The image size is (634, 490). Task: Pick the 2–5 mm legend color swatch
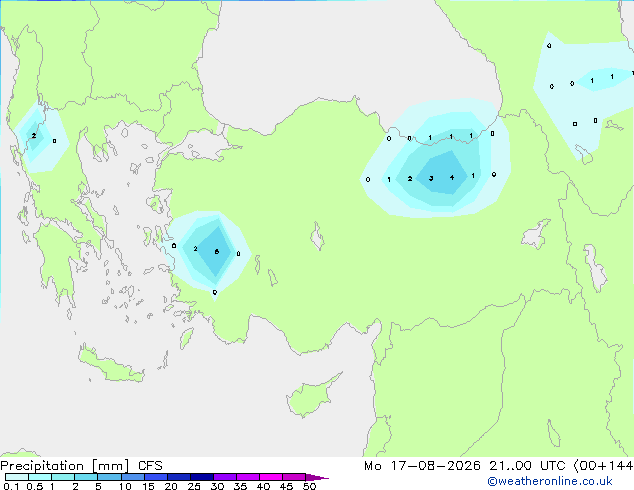point(86,477)
